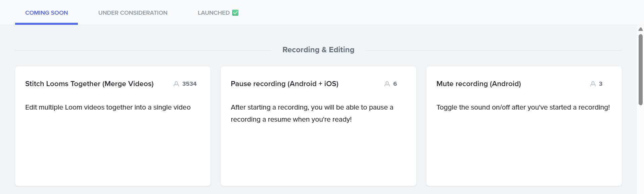
Task: Select the vote count 6 on Pause recording
Action: click(395, 84)
